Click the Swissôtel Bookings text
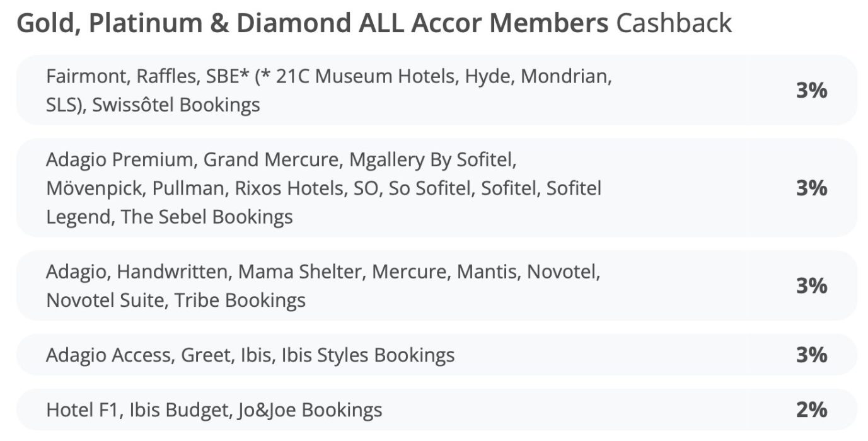The height and width of the screenshot is (441, 868). point(176,105)
